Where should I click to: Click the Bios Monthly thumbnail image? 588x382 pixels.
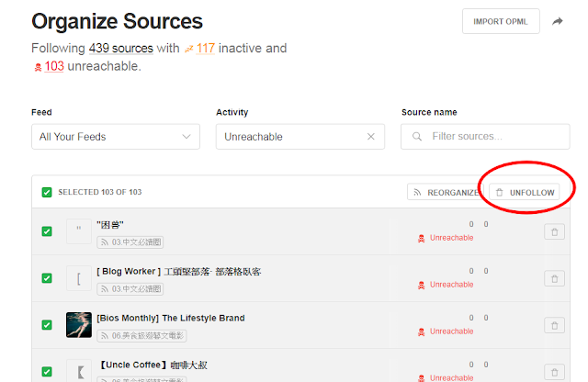pyautogui.click(x=79, y=325)
